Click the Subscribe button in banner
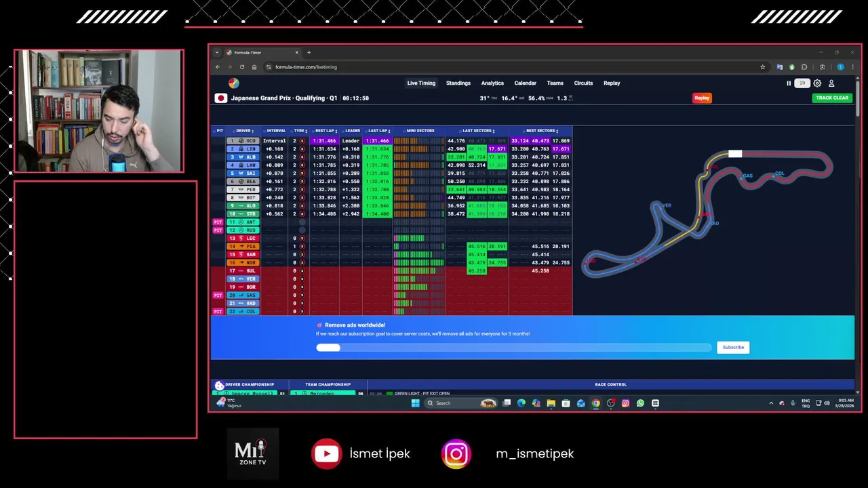Viewport: 868px width, 488px height. (733, 348)
